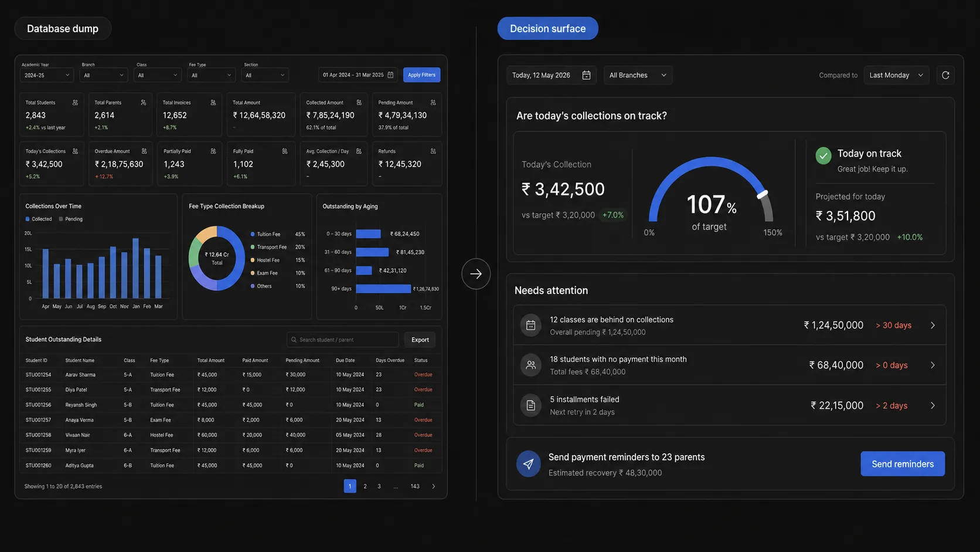This screenshot has height=552, width=980.
Task: Toggle the Tuition Fee legend item
Action: [266, 234]
